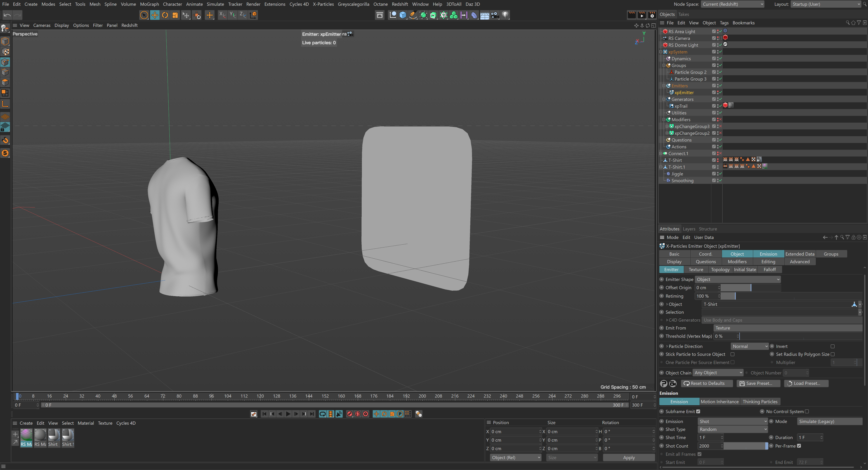Open the Object Chain dropdown
This screenshot has width=868, height=470.
click(x=718, y=373)
